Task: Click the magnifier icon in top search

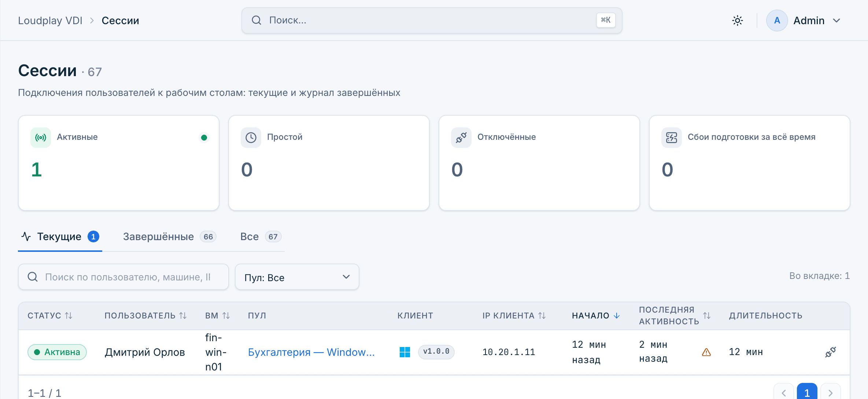Action: (256, 20)
